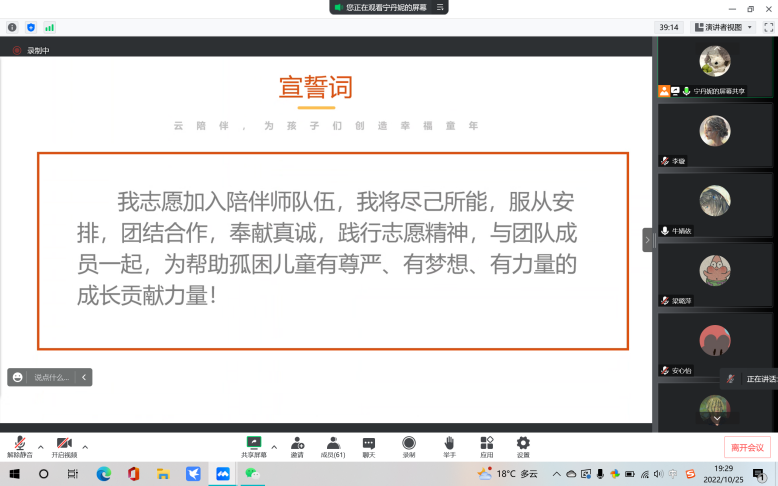Image resolution: width=778 pixels, height=486 pixels.
Task: Expand video options arrow beside 开启视频
Action: point(85,446)
